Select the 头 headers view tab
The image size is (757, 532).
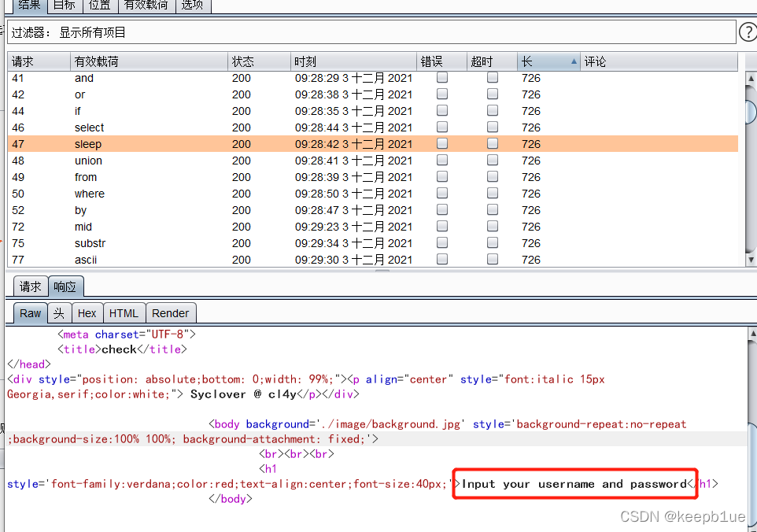pyautogui.click(x=59, y=313)
